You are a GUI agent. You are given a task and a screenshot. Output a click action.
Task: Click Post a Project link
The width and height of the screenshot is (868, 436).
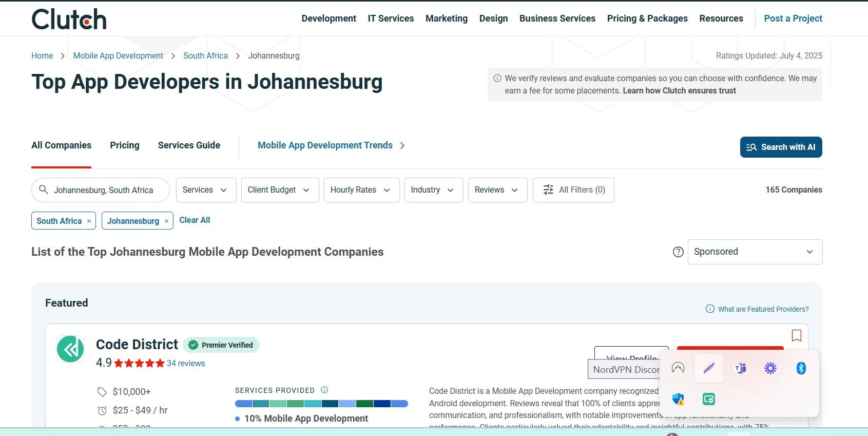[x=793, y=18]
